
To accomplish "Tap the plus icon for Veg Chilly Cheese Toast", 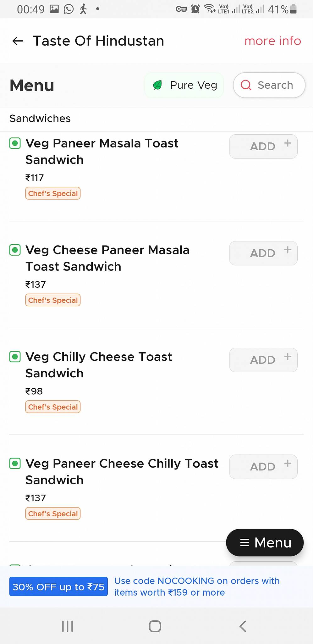I will click(x=288, y=357).
